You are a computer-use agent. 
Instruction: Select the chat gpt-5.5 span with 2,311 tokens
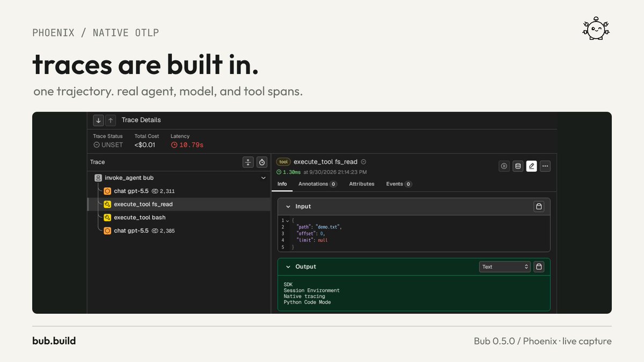pos(179,191)
